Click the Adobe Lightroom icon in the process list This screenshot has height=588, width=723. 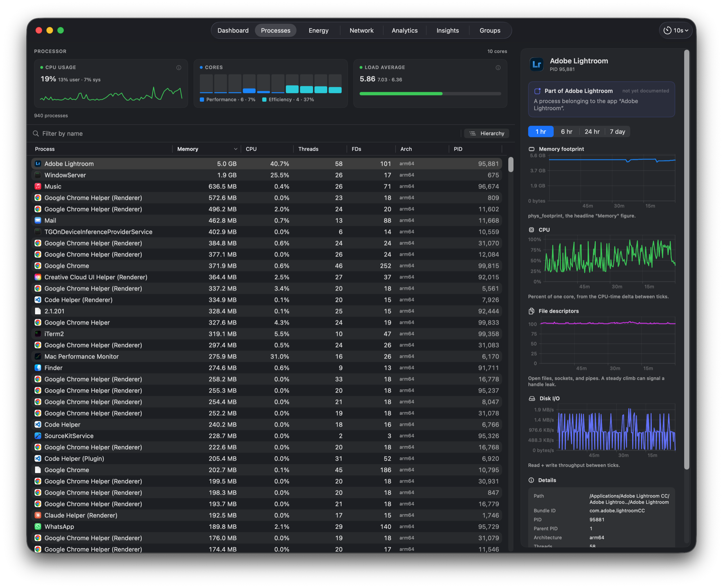click(38, 164)
